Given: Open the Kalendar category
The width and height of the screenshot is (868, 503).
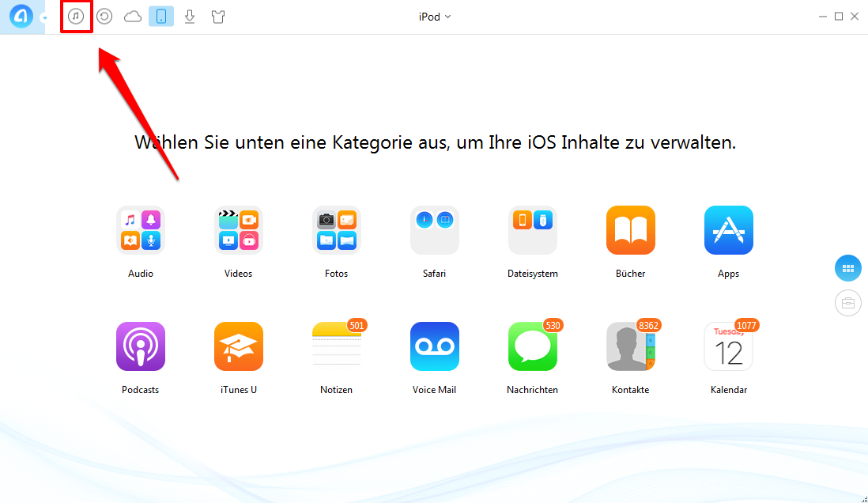Looking at the screenshot, I should [x=729, y=346].
